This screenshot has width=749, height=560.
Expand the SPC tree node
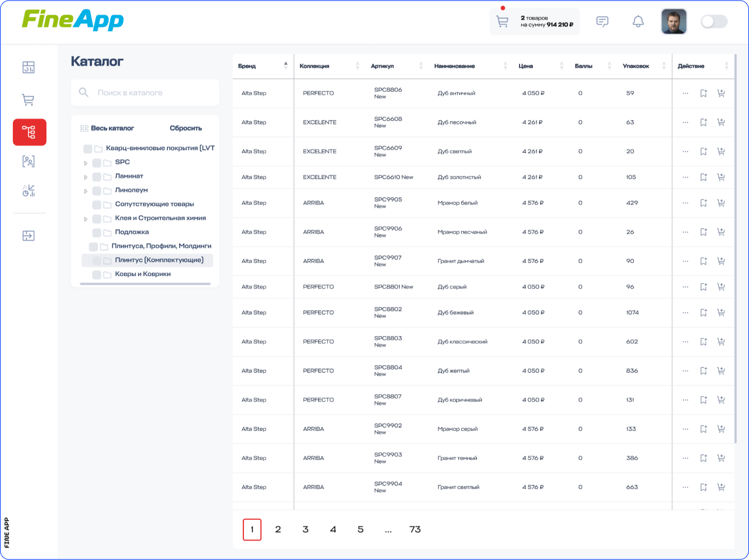86,163
